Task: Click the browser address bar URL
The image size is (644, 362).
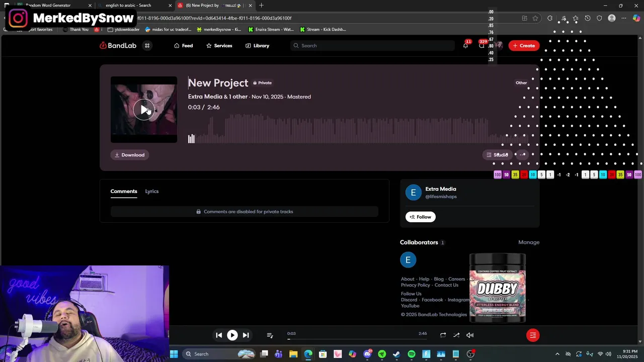Action: point(214,18)
